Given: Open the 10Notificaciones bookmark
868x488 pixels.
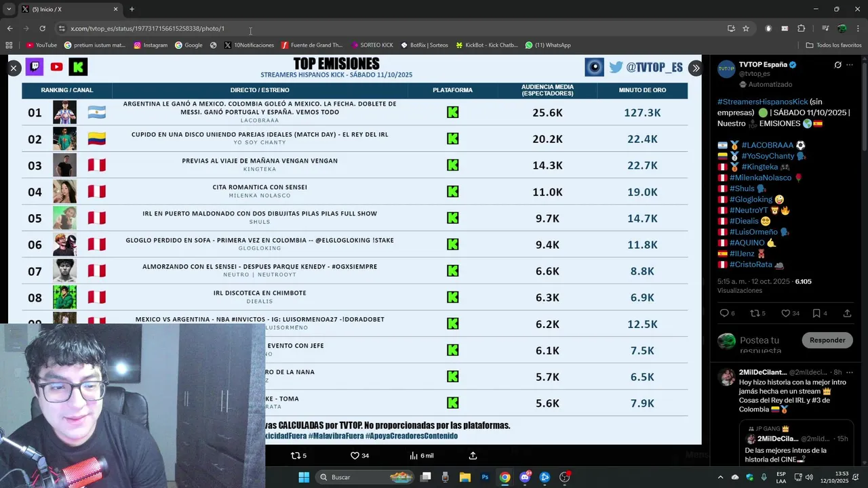Looking at the screenshot, I should tap(249, 45).
